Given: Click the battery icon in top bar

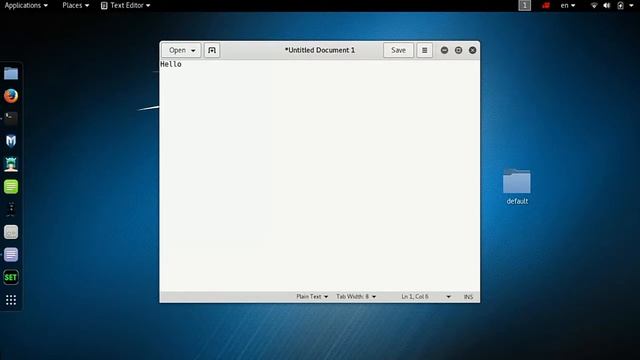Looking at the screenshot, I should pos(620,5).
